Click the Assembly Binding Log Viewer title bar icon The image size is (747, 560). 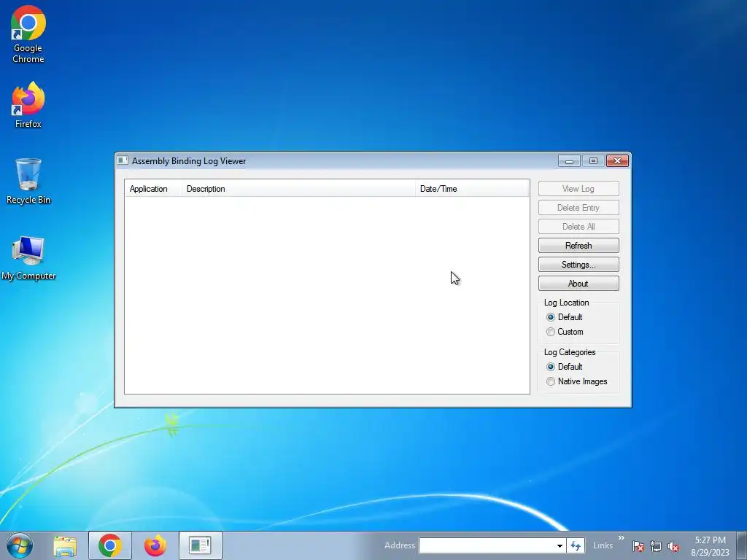click(x=123, y=160)
